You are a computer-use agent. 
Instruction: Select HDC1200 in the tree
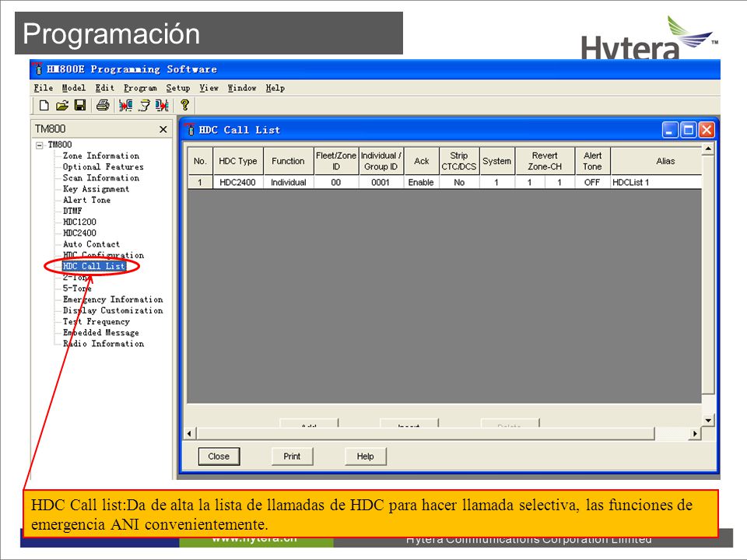(x=79, y=222)
